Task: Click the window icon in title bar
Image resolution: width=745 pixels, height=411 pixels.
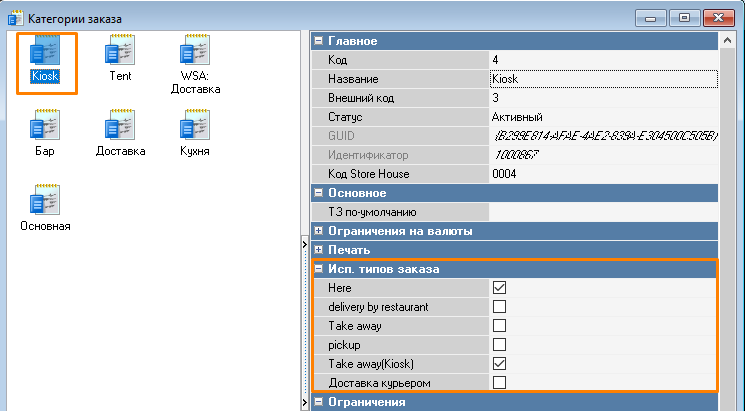Action: tap(15, 16)
